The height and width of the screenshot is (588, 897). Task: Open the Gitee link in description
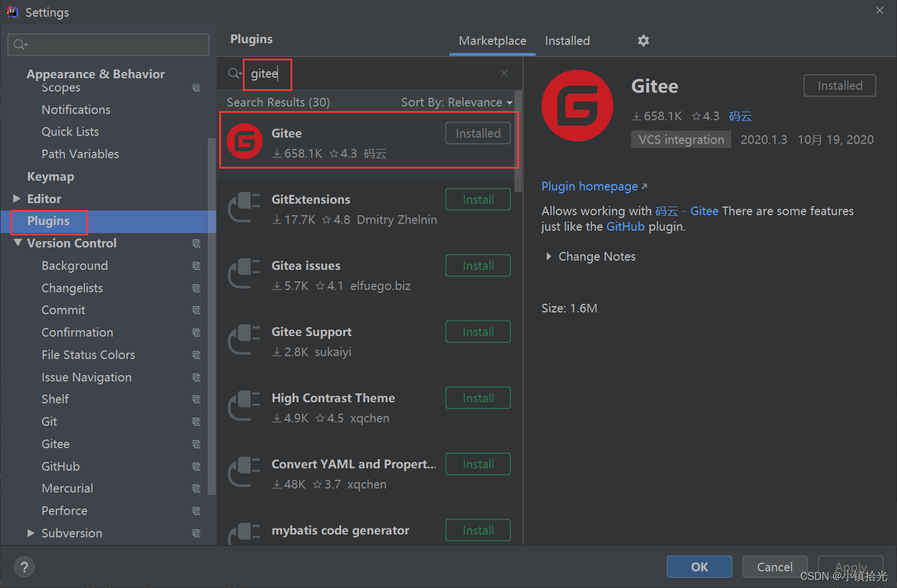click(704, 211)
